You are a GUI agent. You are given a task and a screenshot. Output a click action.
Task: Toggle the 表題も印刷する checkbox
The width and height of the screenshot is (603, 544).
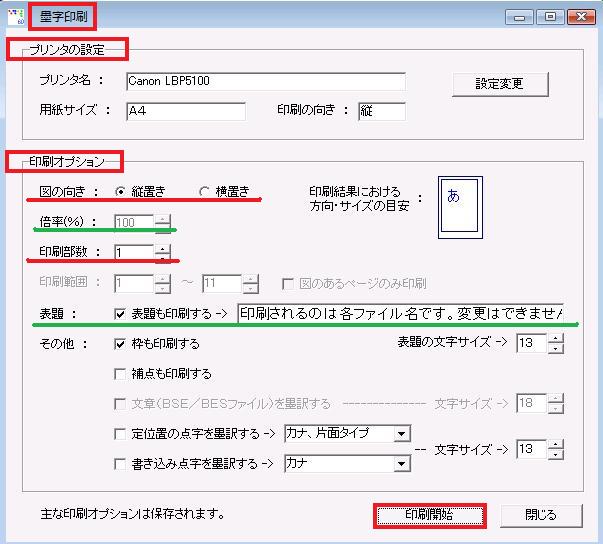click(121, 313)
